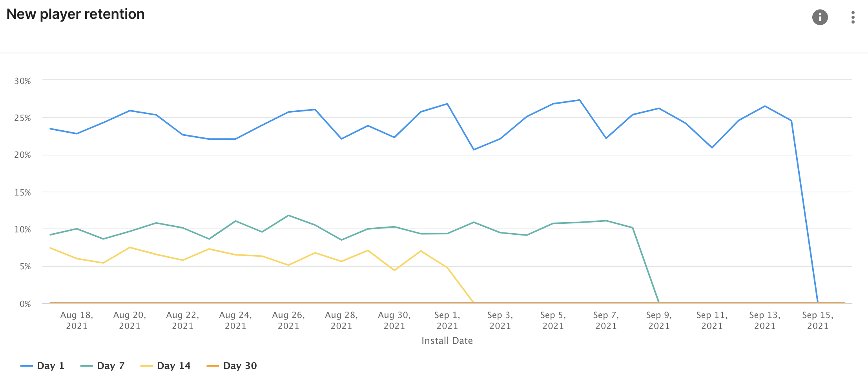Click the 30% y-axis label
868x391 pixels.
point(22,81)
